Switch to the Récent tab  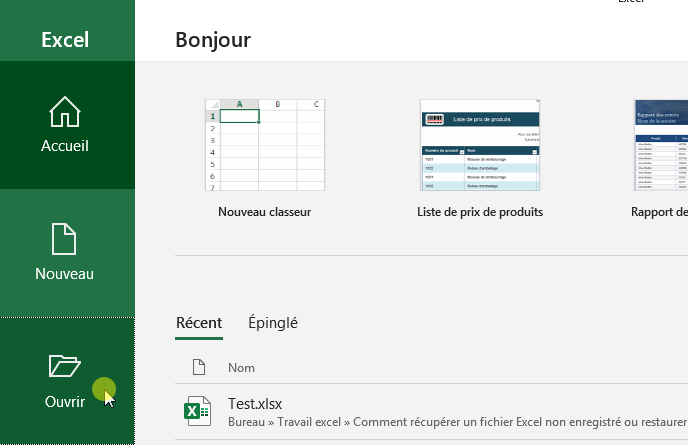click(199, 323)
